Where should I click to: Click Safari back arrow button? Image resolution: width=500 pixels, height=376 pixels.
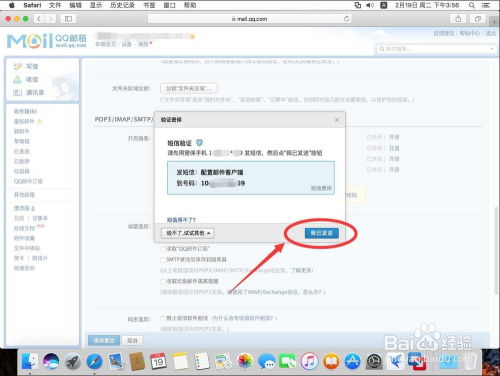click(39, 19)
